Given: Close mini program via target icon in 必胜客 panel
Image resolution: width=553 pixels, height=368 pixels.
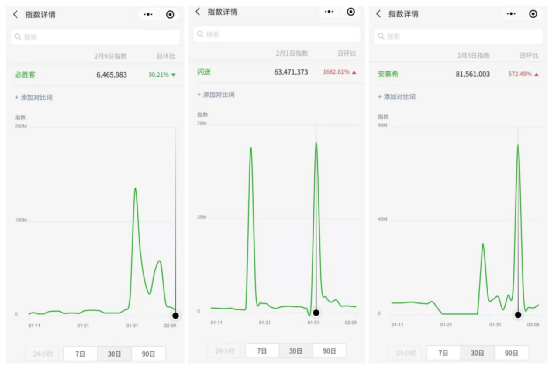Looking at the screenshot, I should pos(170,14).
